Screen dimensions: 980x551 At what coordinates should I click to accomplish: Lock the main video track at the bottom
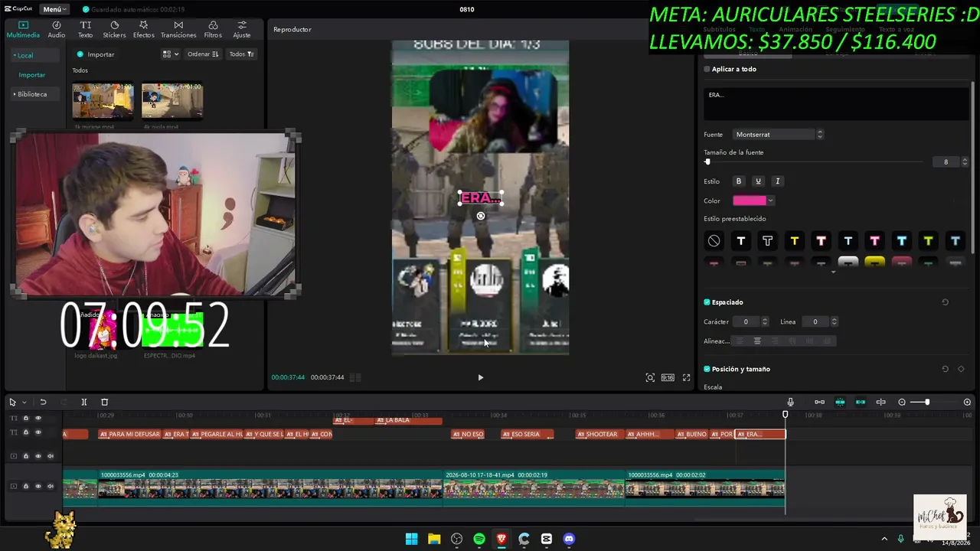tap(25, 487)
